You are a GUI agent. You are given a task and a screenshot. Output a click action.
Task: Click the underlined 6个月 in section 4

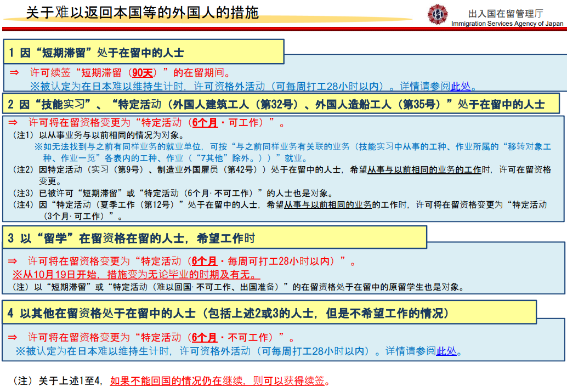point(205,337)
